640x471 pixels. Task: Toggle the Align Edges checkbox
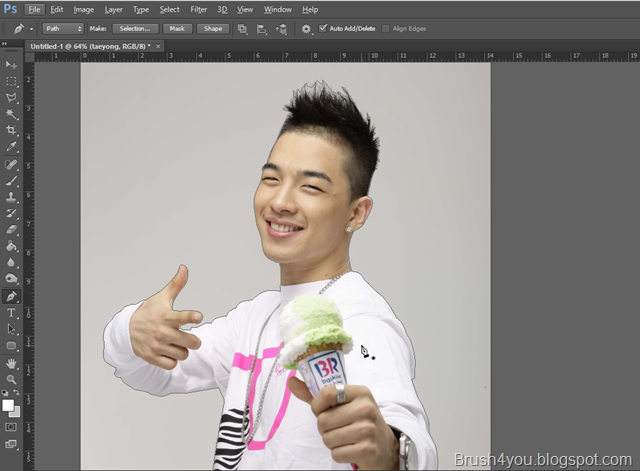385,29
